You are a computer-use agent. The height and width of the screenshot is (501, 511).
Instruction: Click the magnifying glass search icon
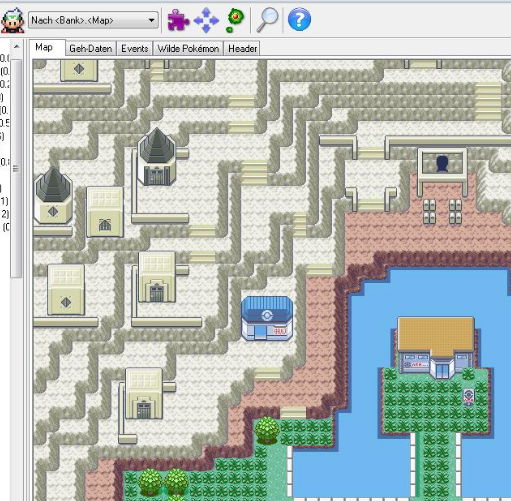[267, 20]
